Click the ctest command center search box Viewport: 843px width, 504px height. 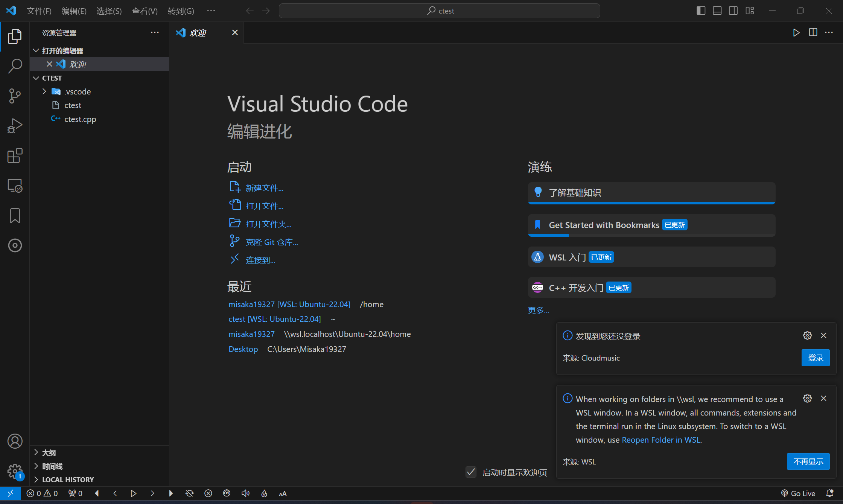(439, 11)
